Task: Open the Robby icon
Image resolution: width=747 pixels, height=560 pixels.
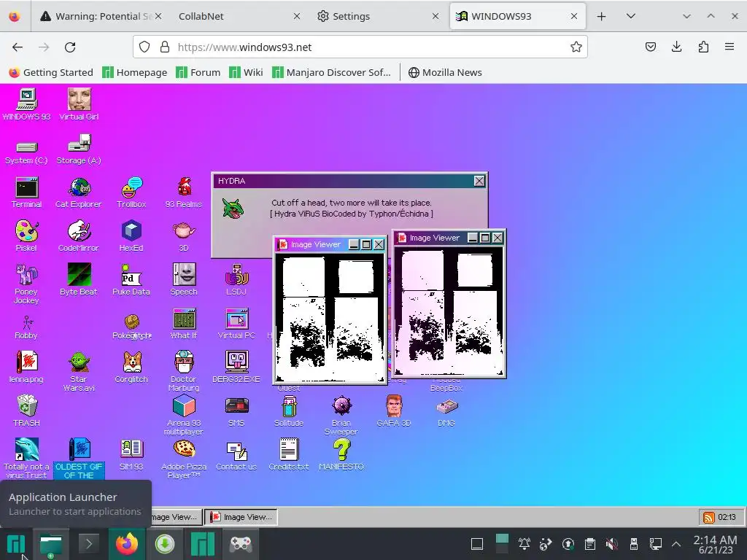Action: [x=27, y=327]
